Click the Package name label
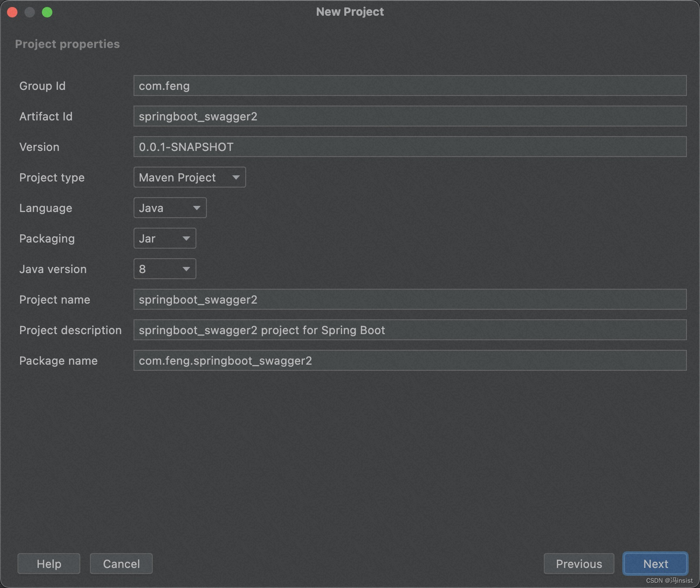The image size is (700, 588). (x=58, y=361)
